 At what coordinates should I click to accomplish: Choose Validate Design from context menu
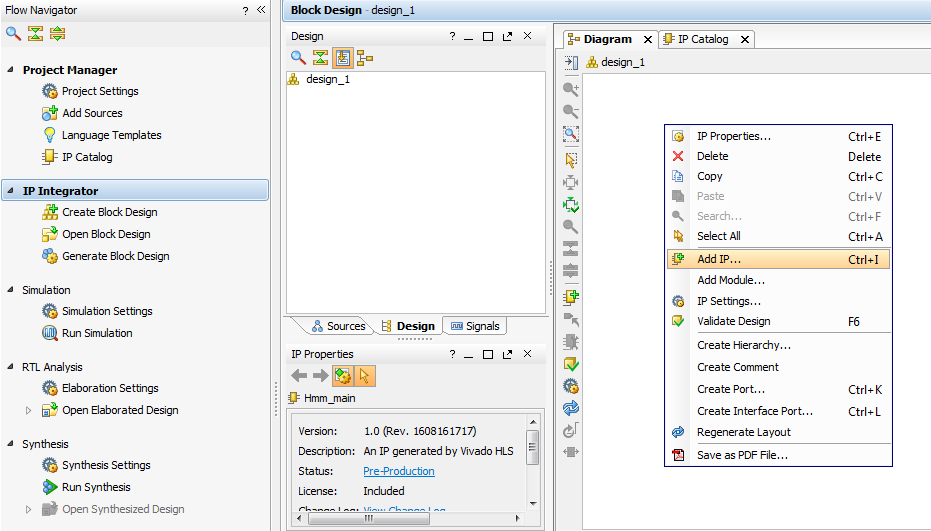pos(778,321)
